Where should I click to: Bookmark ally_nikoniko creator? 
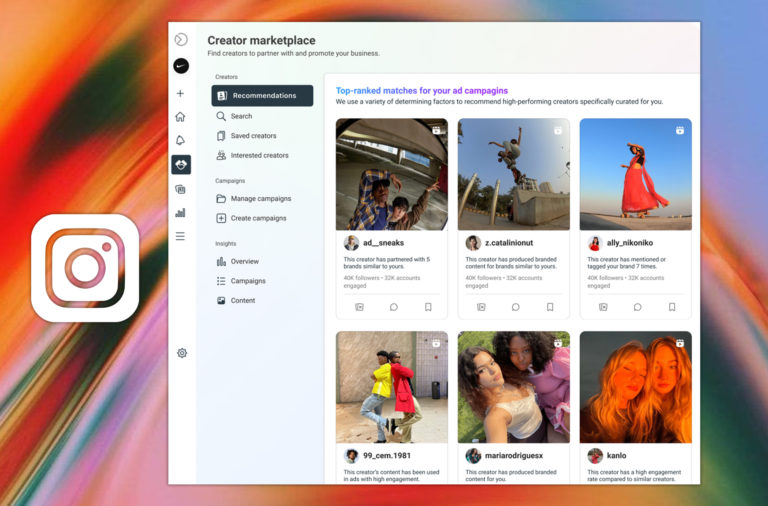tap(672, 307)
